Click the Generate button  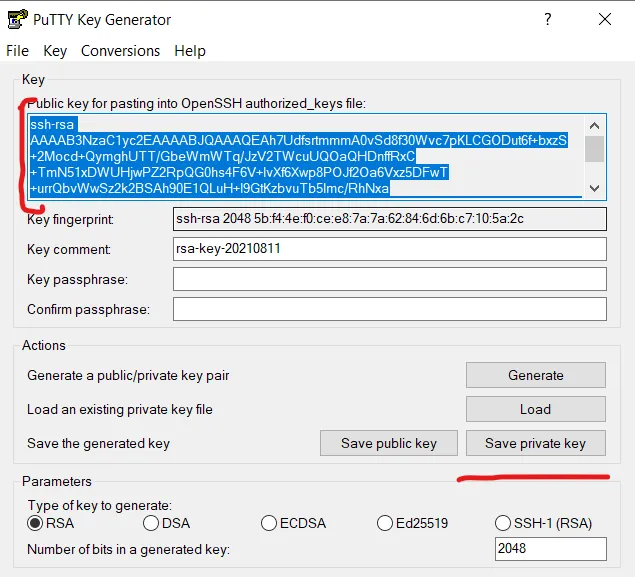click(x=536, y=375)
